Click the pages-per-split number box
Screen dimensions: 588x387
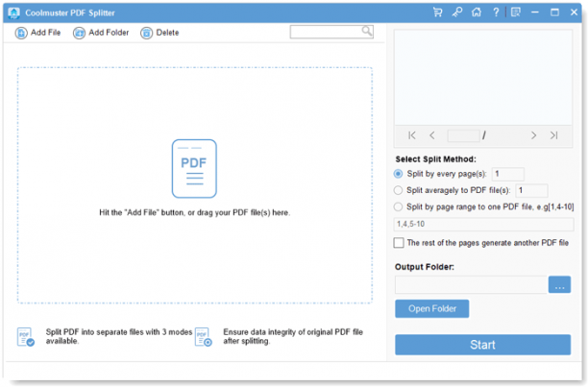(x=507, y=174)
